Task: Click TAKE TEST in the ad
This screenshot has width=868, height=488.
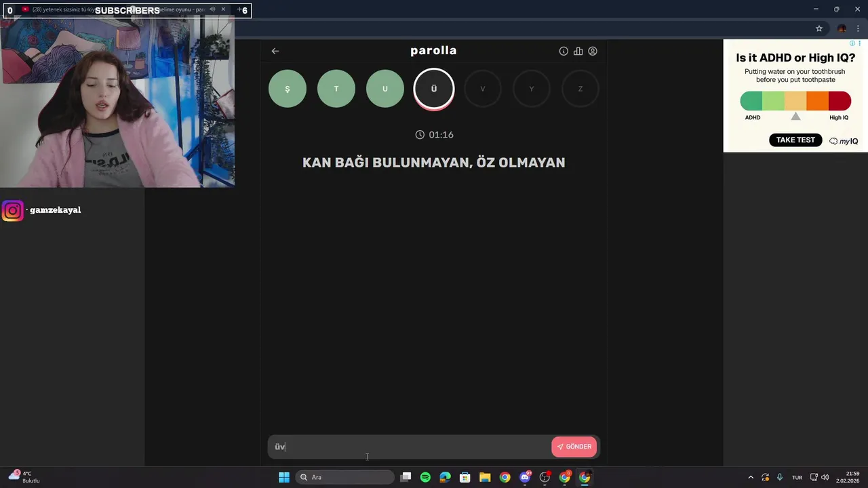Action: point(795,140)
